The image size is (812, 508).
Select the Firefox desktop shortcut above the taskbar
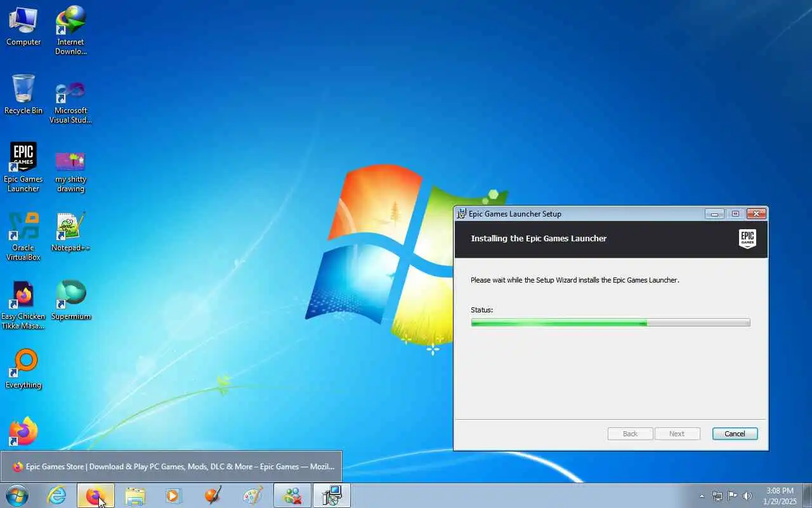(x=23, y=432)
